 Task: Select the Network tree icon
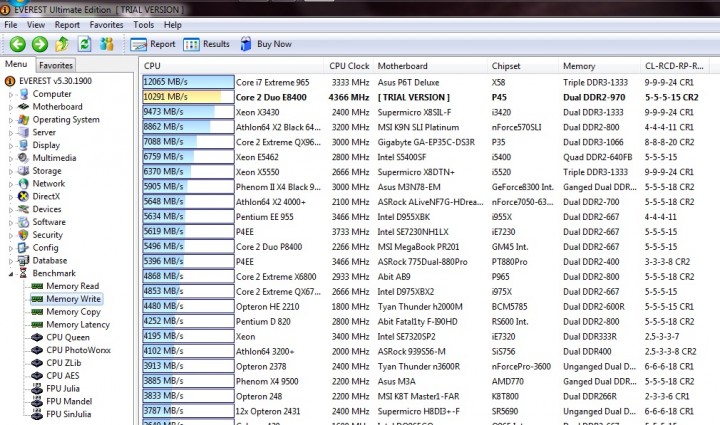pos(23,184)
